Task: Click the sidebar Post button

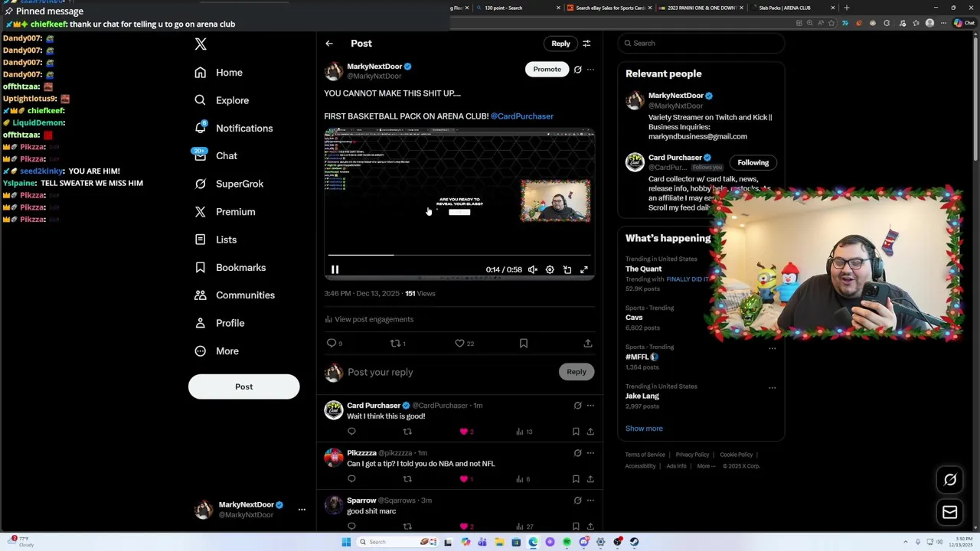Action: point(243,386)
